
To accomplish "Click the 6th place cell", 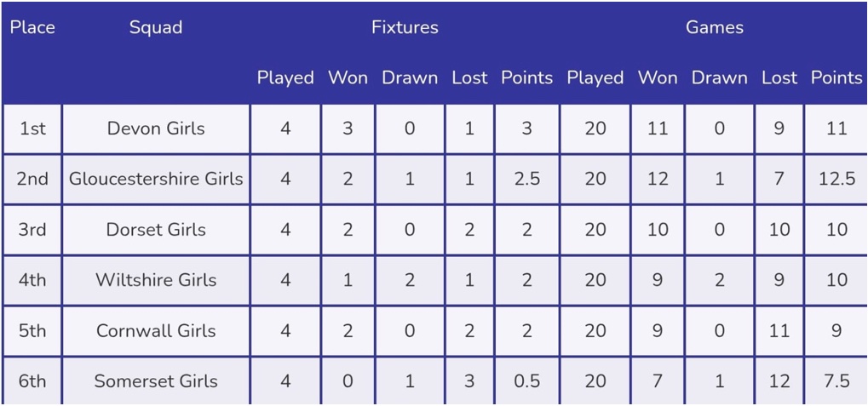I will pyautogui.click(x=32, y=381).
